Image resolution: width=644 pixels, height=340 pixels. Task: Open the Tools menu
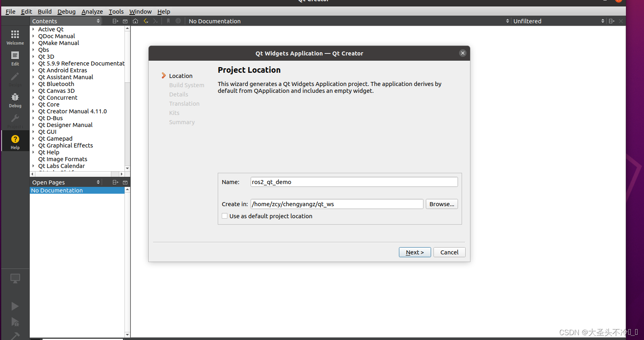tap(116, 11)
